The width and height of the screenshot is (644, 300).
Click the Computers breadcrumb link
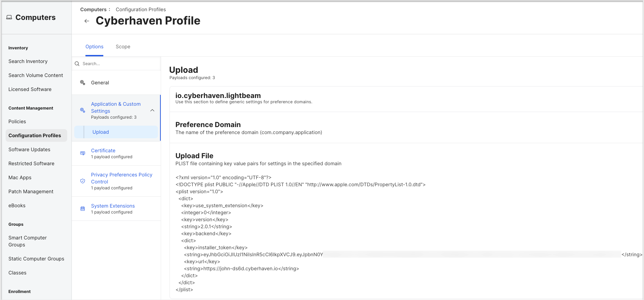click(93, 9)
